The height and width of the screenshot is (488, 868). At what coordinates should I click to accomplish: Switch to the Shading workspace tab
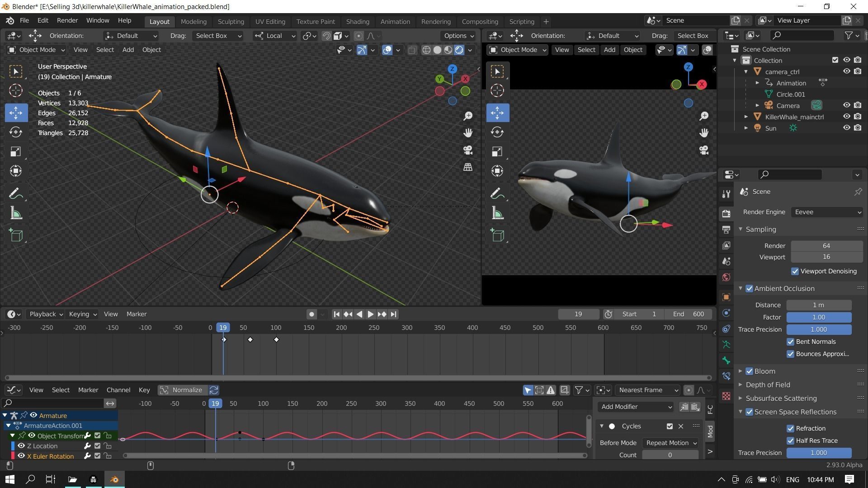coord(358,22)
